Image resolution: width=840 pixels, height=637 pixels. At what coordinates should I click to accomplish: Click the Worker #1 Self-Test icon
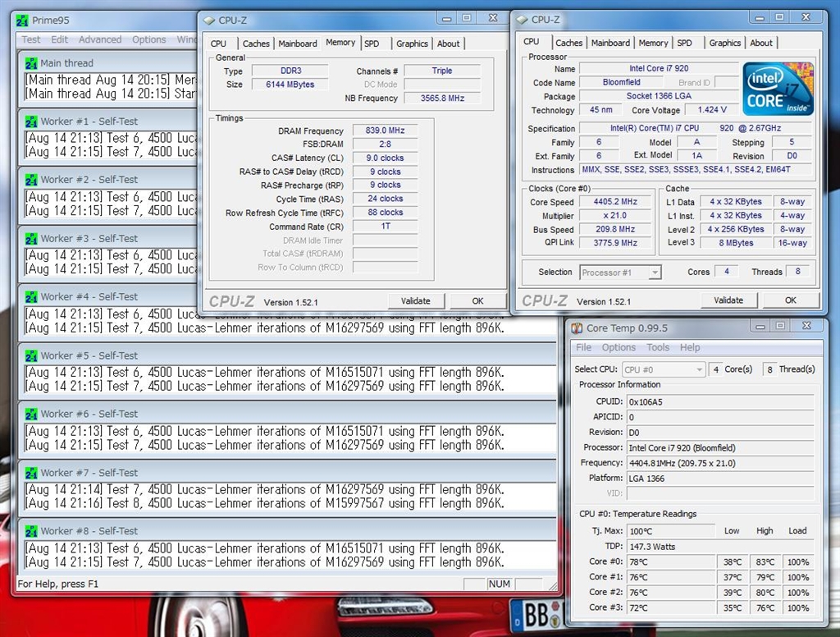31,121
